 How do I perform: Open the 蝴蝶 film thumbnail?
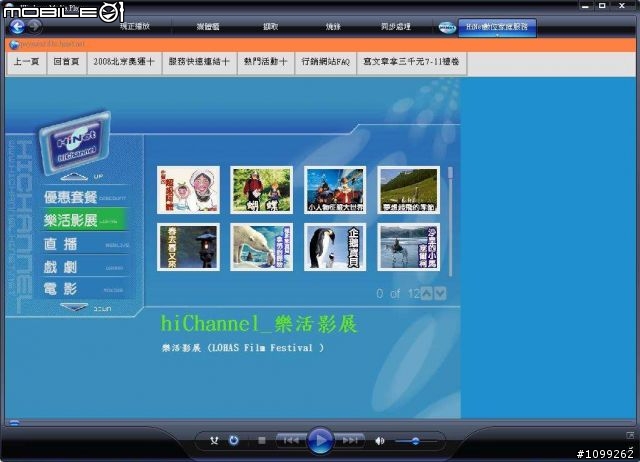click(x=262, y=190)
